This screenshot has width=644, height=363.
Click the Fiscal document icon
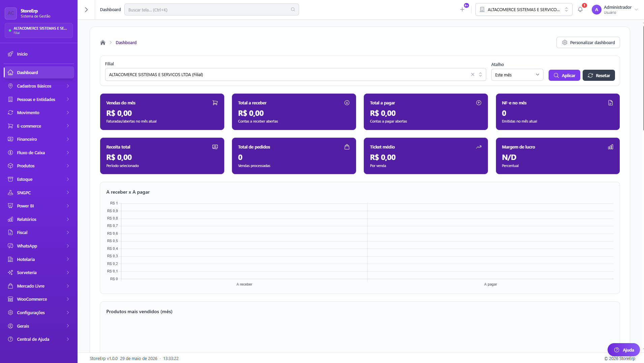(10, 232)
